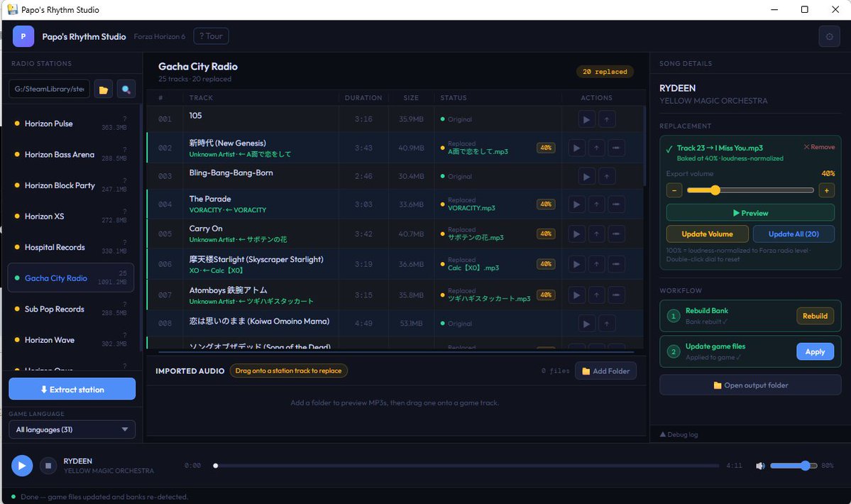Adjust the Export volume slider
The image size is (851, 504).
[x=750, y=190]
